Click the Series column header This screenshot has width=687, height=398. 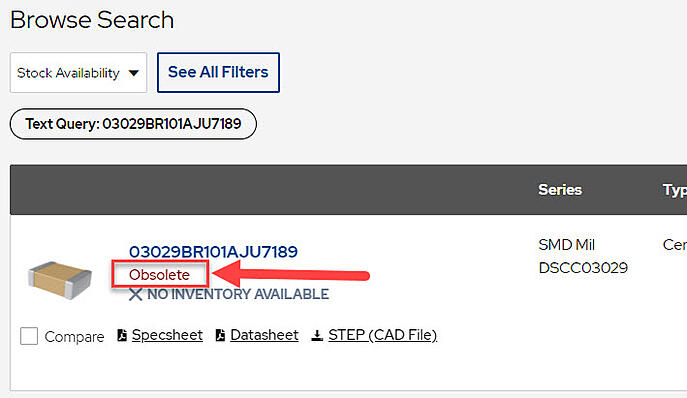click(560, 190)
